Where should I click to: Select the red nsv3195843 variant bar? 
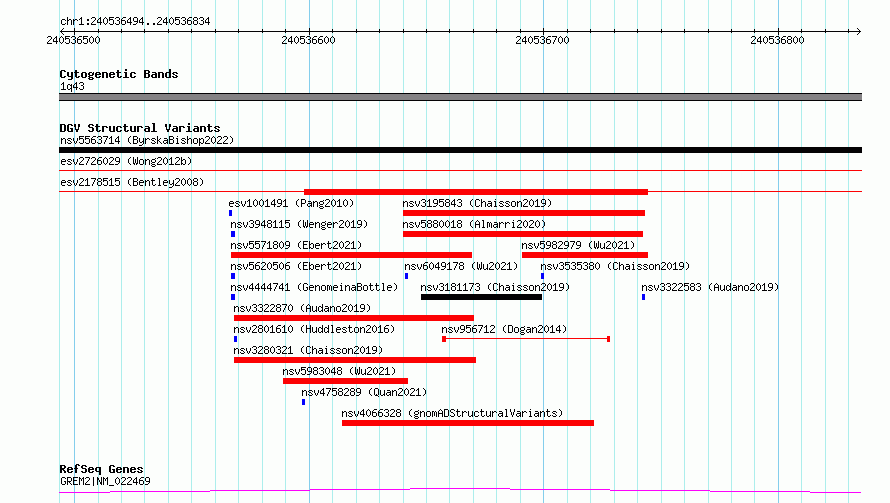tap(524, 213)
